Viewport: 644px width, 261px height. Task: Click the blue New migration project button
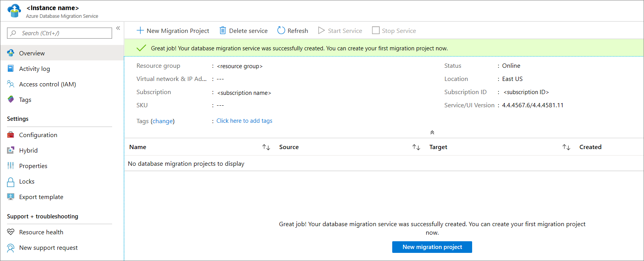coord(432,247)
